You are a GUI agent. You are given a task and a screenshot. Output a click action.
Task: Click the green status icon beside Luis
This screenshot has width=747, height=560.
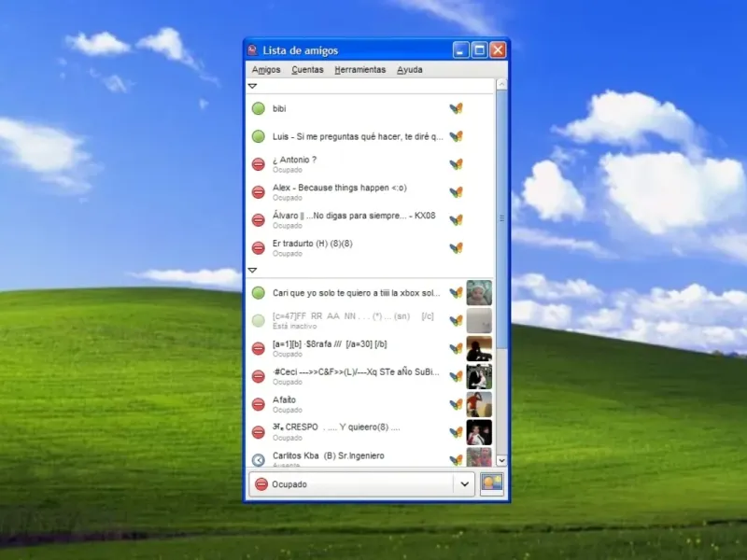pyautogui.click(x=259, y=136)
